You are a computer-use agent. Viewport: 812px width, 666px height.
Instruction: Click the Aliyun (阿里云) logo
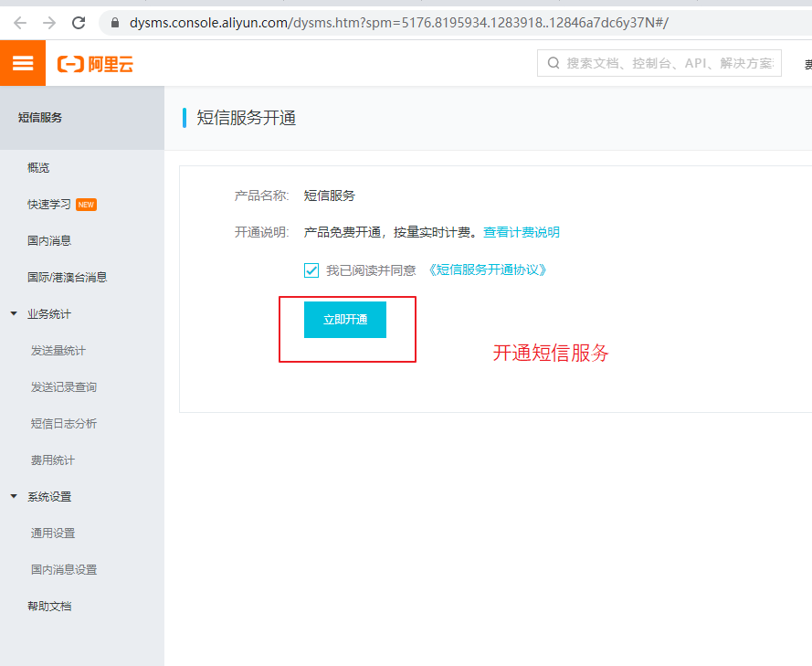coord(94,62)
